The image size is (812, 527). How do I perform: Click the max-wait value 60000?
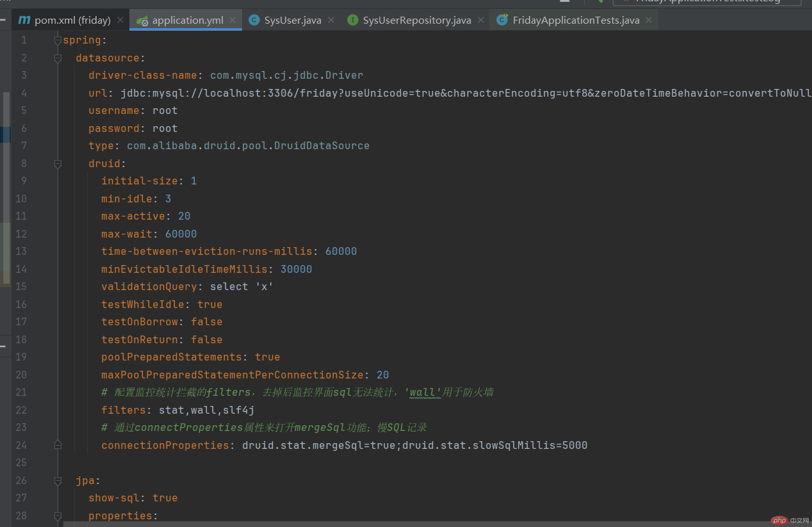[181, 234]
